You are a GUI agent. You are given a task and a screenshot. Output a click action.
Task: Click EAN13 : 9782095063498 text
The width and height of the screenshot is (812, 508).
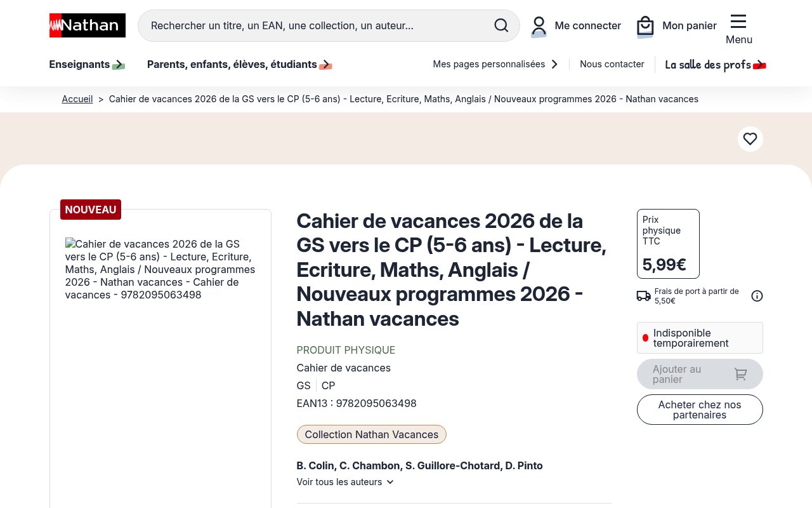pos(357,403)
